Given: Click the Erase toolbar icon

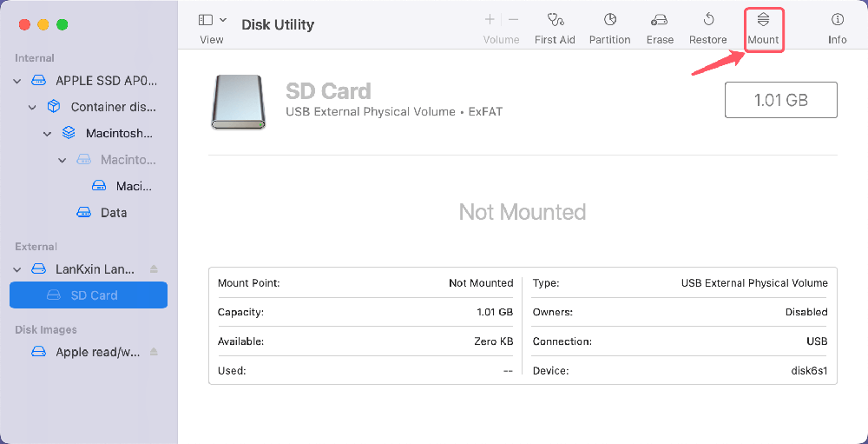Looking at the screenshot, I should [660, 21].
